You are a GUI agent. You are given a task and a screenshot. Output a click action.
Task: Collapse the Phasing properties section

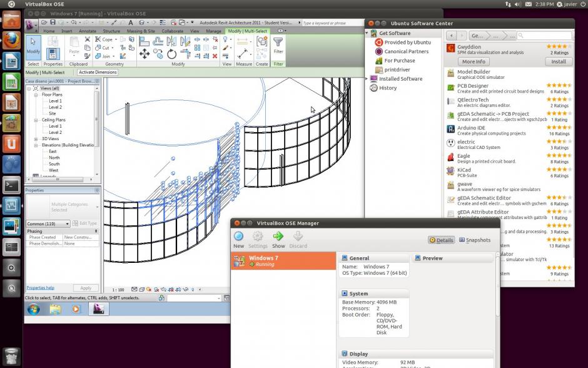96,232
